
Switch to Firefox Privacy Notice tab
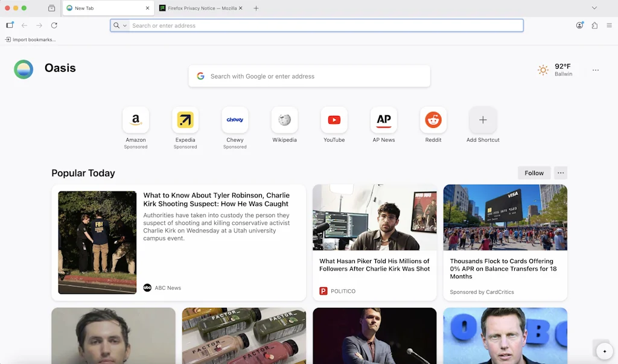(198, 8)
